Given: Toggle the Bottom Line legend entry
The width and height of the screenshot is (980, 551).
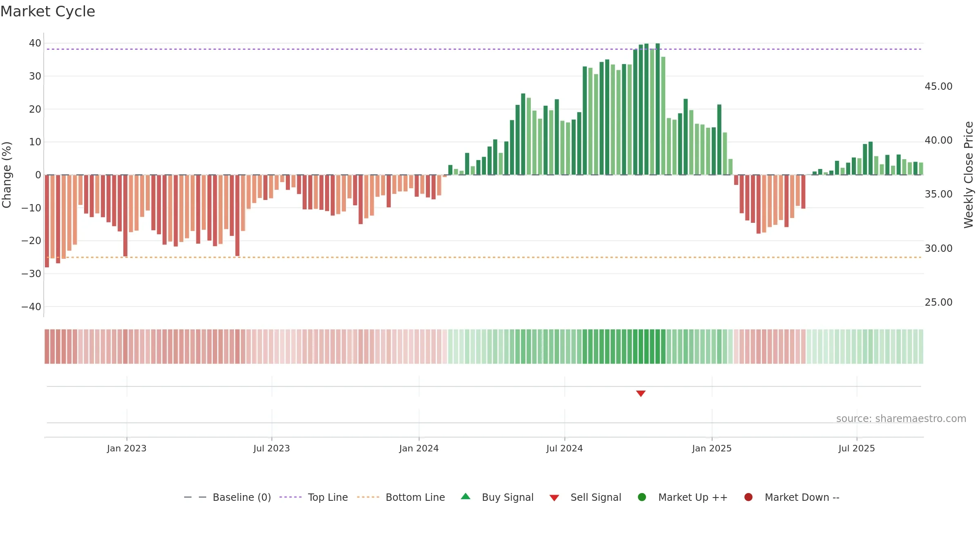Looking at the screenshot, I should coord(401,497).
